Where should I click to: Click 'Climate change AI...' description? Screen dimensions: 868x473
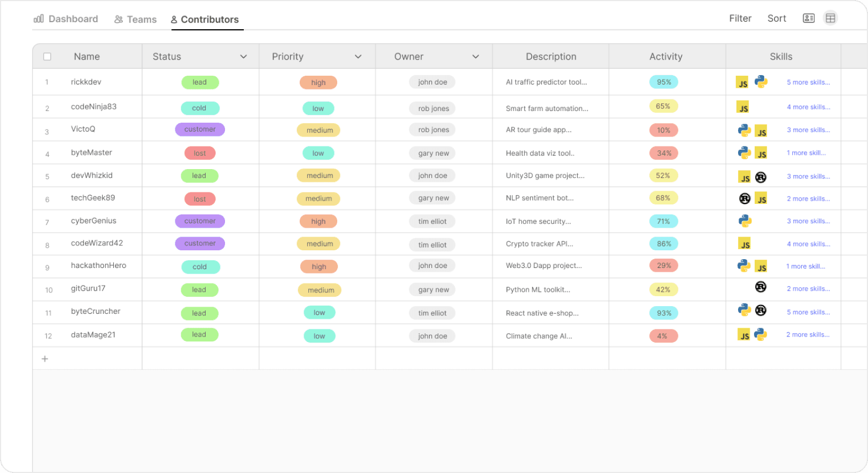click(539, 336)
